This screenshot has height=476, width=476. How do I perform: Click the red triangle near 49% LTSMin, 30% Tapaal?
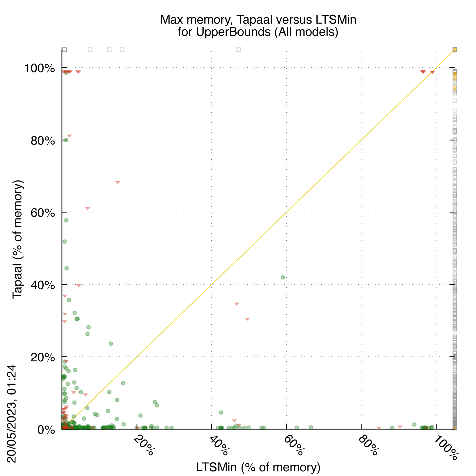[x=247, y=319]
